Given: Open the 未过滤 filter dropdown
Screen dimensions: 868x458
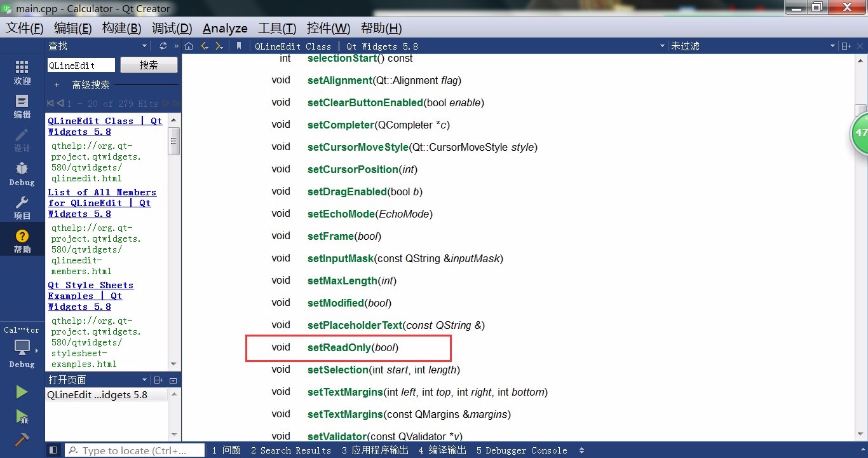Looking at the screenshot, I should coord(832,46).
